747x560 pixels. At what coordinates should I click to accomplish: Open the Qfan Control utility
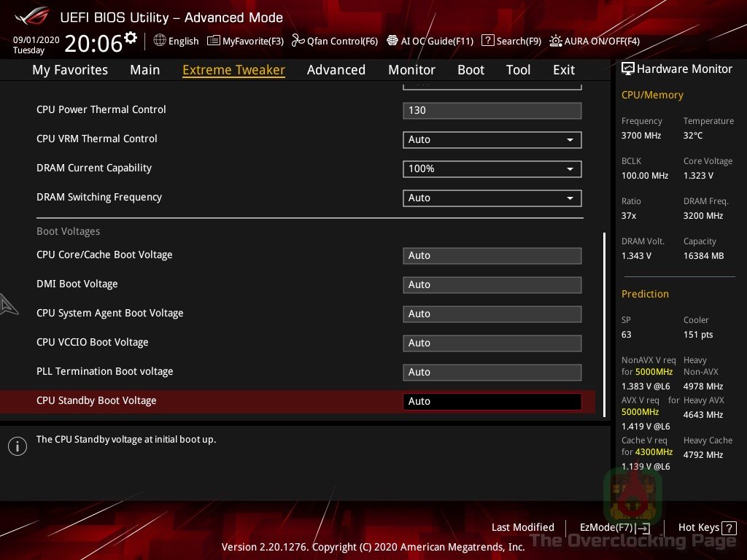coord(335,41)
